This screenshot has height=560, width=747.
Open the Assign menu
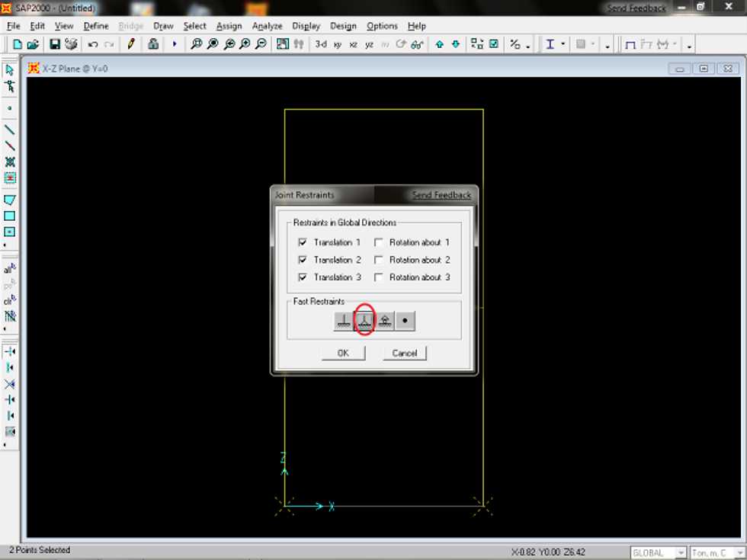(229, 26)
